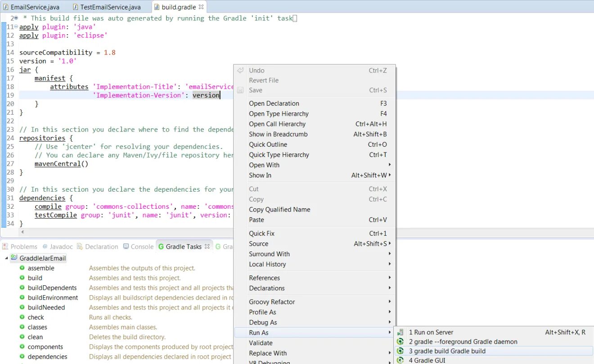
Task: Choose Quick Fix menu entry
Action: 315,234
